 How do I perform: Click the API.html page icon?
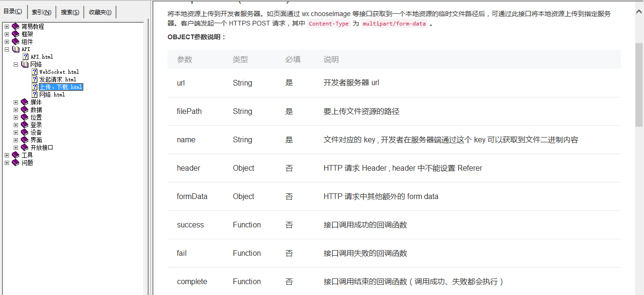(x=26, y=57)
